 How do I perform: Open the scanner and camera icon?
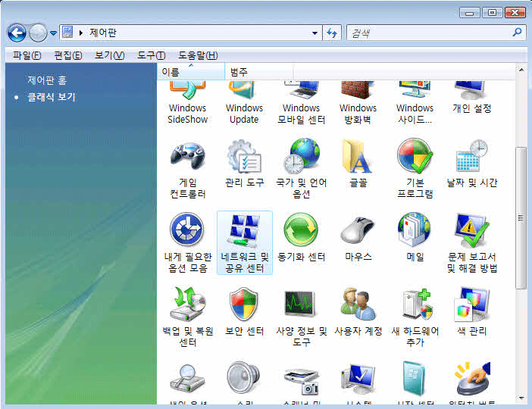302,383
